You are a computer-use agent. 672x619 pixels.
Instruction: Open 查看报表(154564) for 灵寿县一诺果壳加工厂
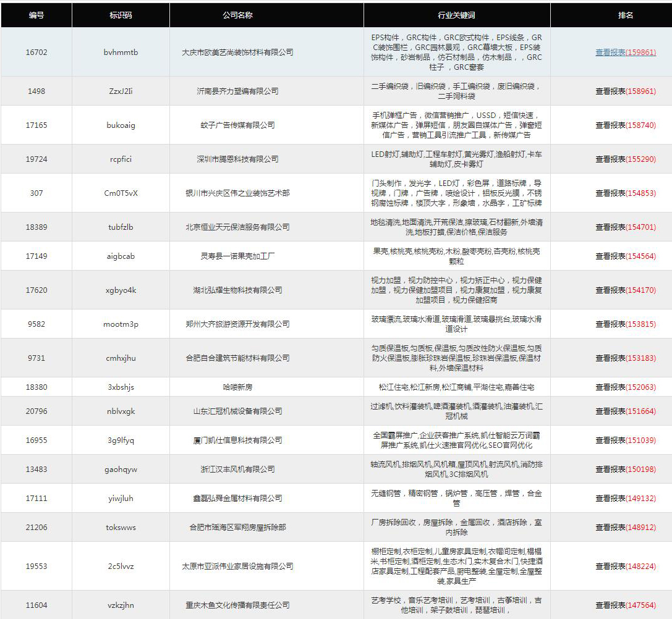pyautogui.click(x=625, y=256)
